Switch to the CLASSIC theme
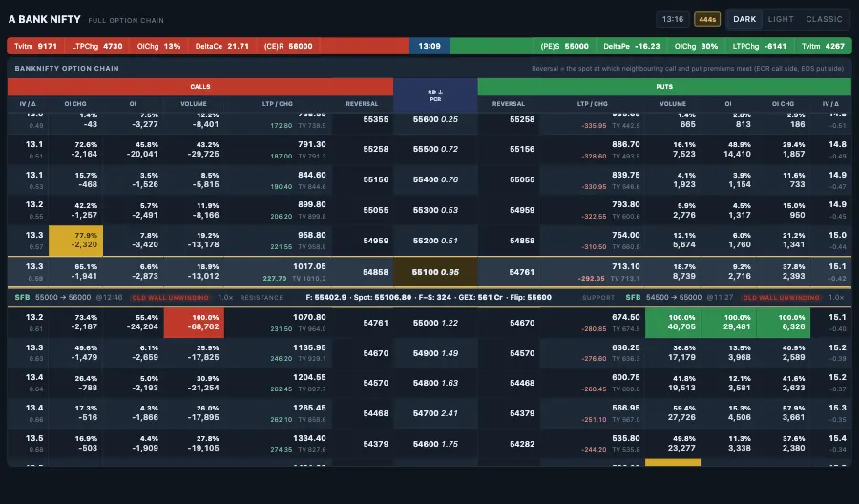Viewport: 859px width, 504px height. pos(824,19)
